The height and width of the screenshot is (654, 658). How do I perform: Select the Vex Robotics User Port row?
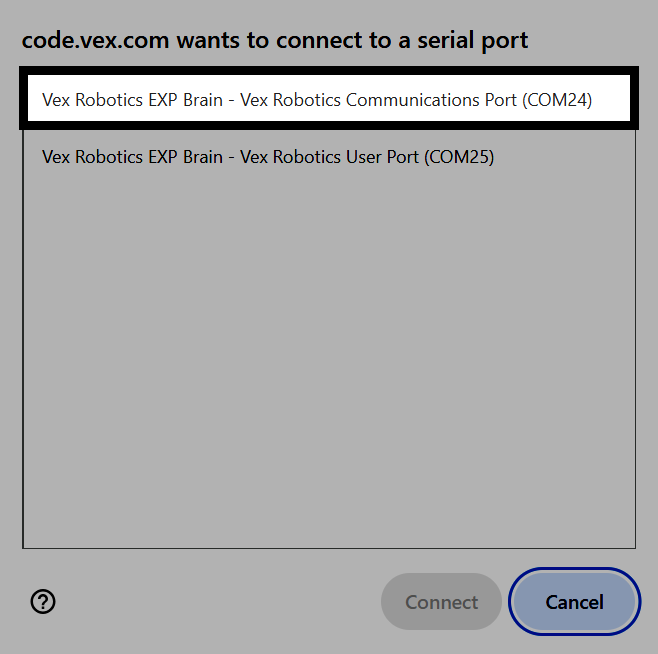pos(329,157)
